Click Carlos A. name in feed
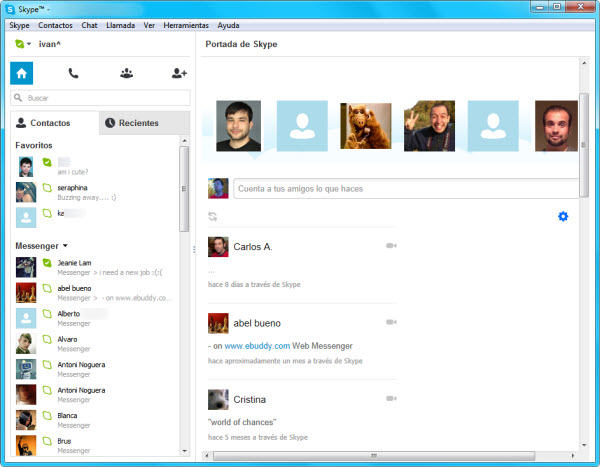The width and height of the screenshot is (600, 467). [253, 247]
